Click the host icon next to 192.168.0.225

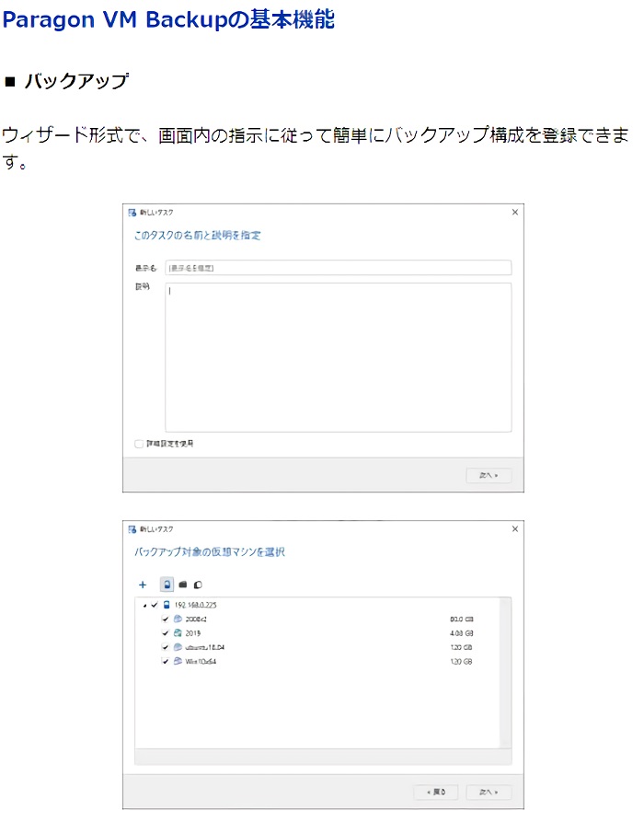167,605
